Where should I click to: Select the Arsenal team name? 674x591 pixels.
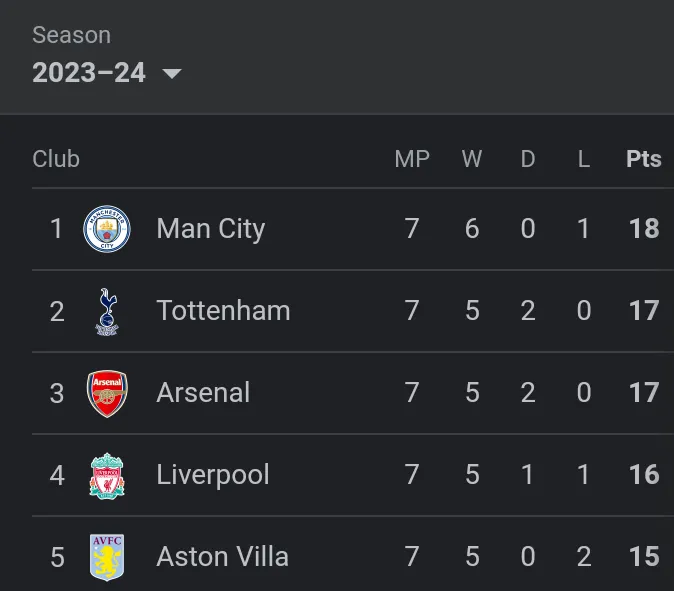[203, 393]
